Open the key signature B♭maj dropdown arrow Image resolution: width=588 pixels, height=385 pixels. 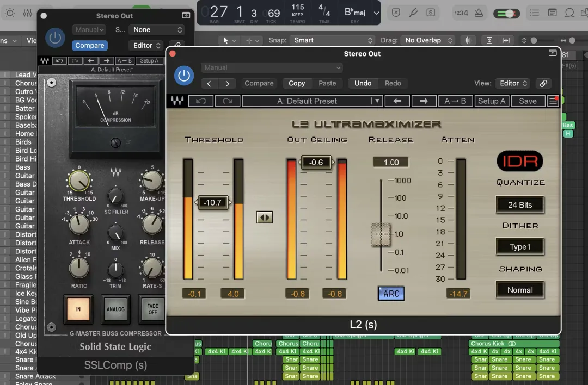376,13
